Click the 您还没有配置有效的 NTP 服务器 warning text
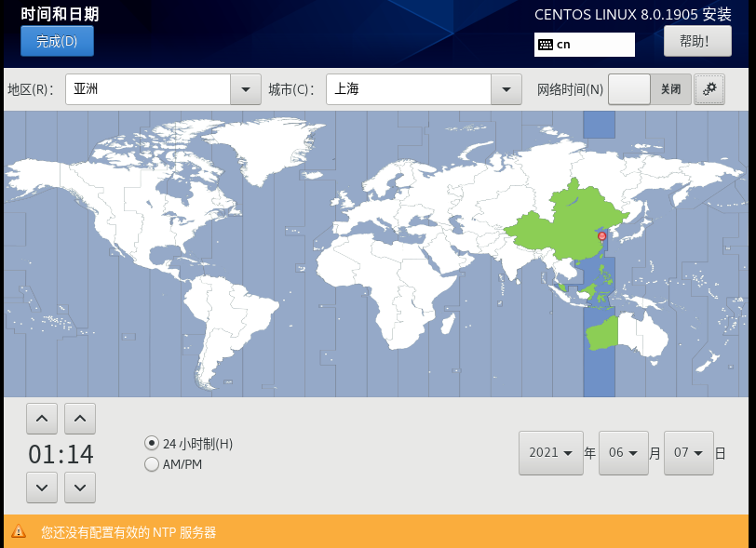756x548 pixels. (128, 532)
